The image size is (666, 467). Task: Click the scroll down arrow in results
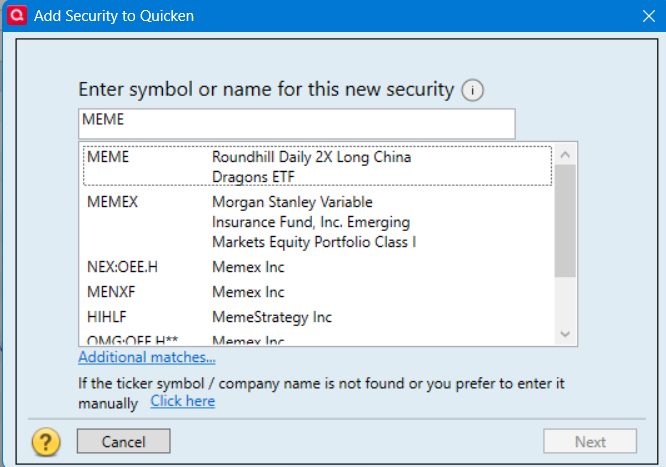pyautogui.click(x=565, y=334)
